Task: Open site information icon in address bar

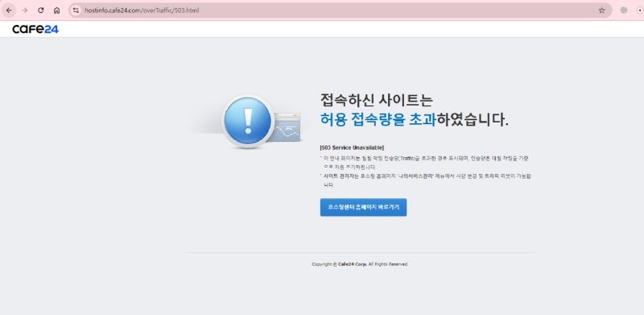Action: pyautogui.click(x=76, y=10)
